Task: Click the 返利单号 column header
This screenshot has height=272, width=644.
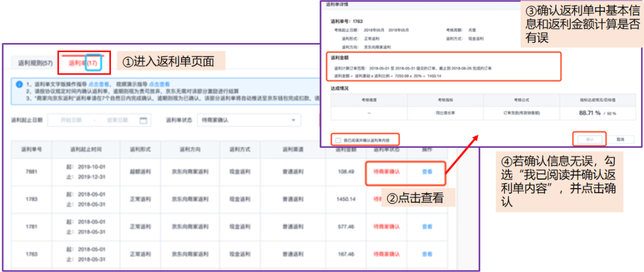Action: [31, 149]
